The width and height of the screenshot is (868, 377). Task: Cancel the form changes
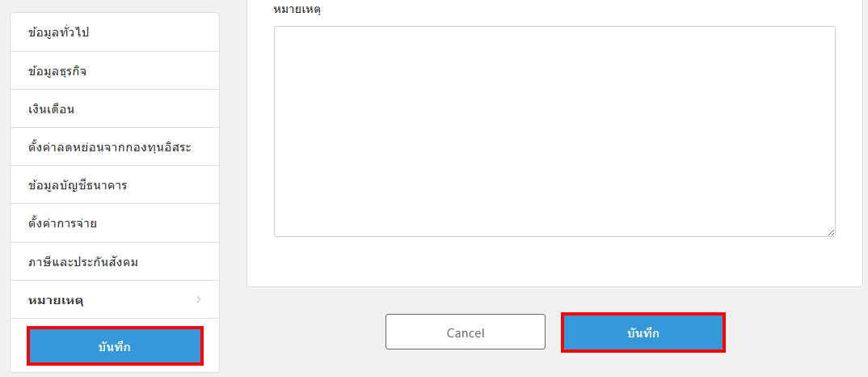pos(466,333)
